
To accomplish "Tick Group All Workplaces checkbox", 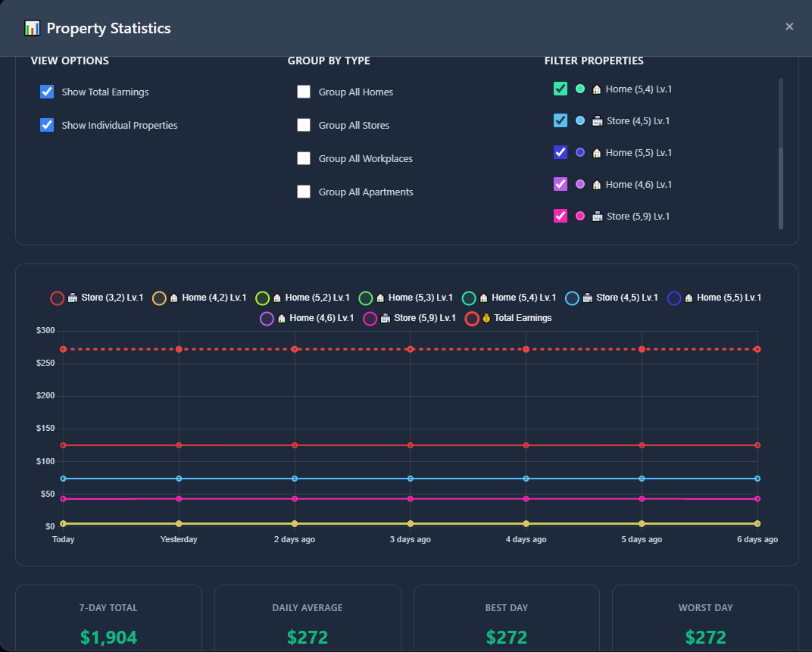I will tap(304, 158).
